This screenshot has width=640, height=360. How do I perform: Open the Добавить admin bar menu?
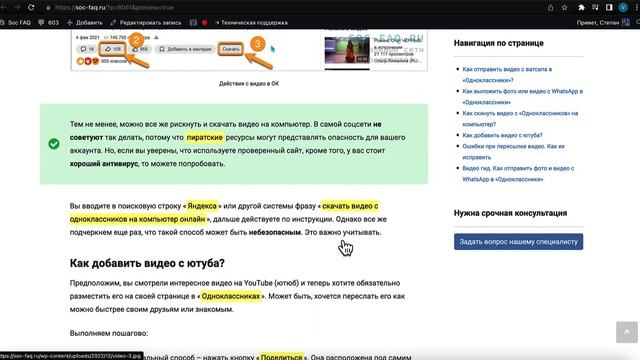pyautogui.click(x=84, y=22)
